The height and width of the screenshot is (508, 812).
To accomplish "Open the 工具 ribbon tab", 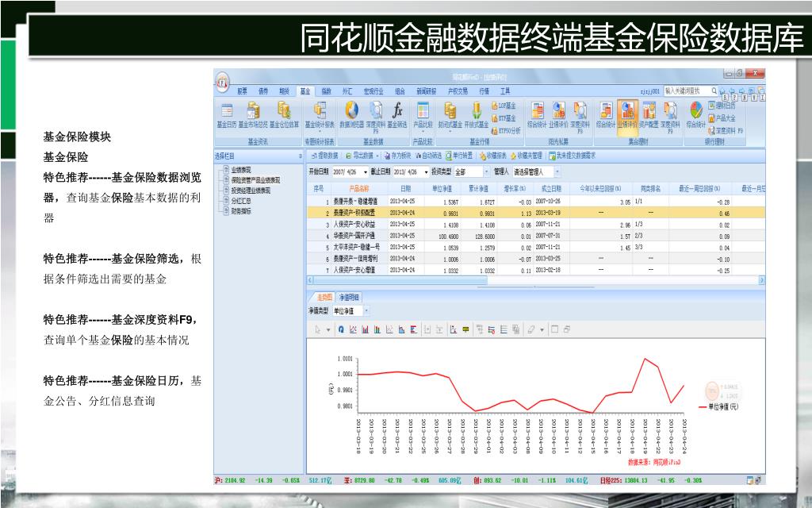I will coord(505,91).
